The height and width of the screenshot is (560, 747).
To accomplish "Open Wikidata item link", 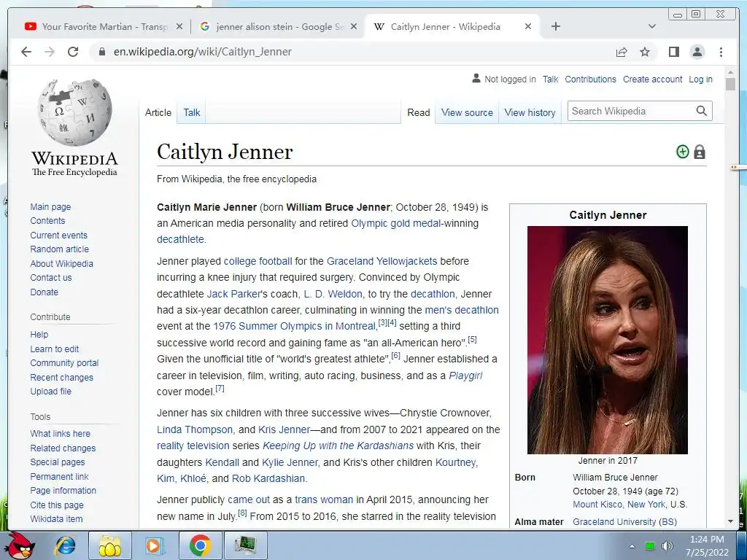I will [x=56, y=519].
